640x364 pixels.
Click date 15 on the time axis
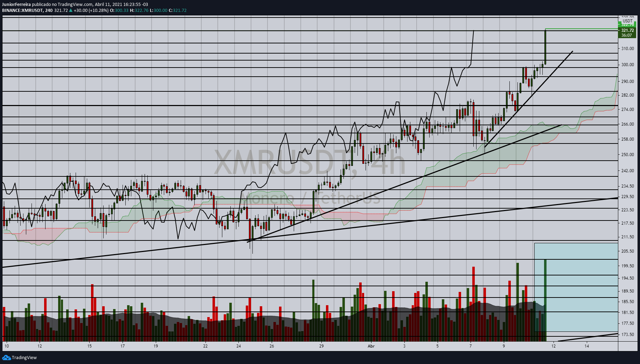pos(90,346)
